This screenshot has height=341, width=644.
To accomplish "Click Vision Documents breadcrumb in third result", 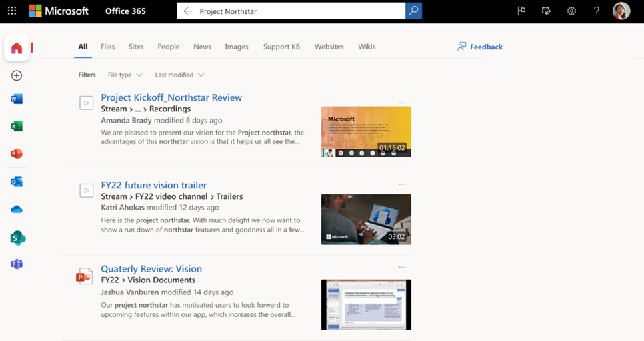I will 161,280.
